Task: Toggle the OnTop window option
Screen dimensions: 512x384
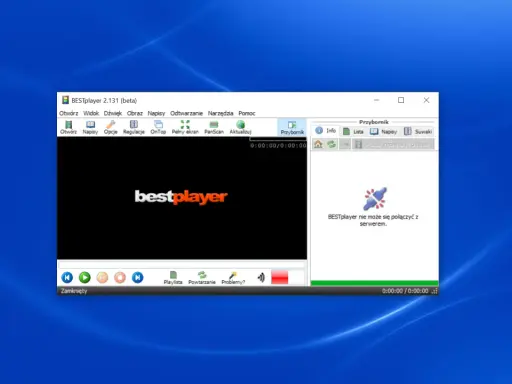Action: click(x=158, y=127)
